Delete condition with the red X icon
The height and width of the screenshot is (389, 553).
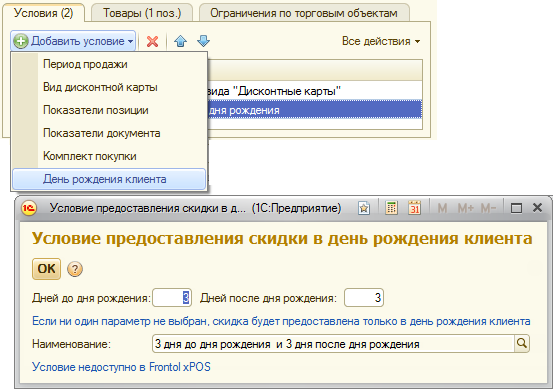pyautogui.click(x=152, y=41)
